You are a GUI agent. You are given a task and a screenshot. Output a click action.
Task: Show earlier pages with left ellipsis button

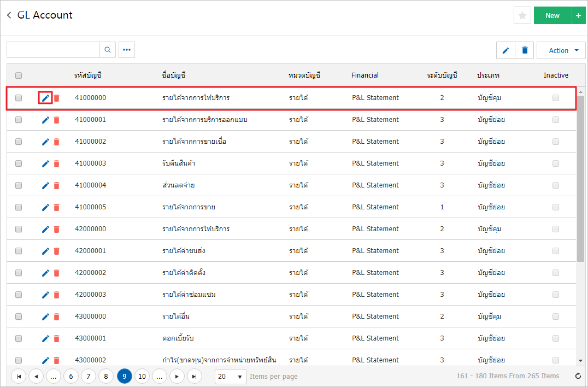[53, 376]
